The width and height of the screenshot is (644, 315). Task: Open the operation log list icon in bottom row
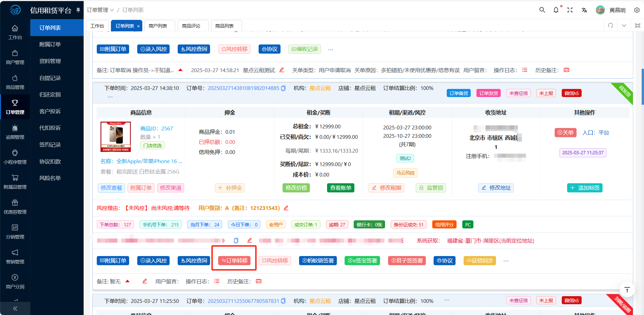(x=217, y=281)
